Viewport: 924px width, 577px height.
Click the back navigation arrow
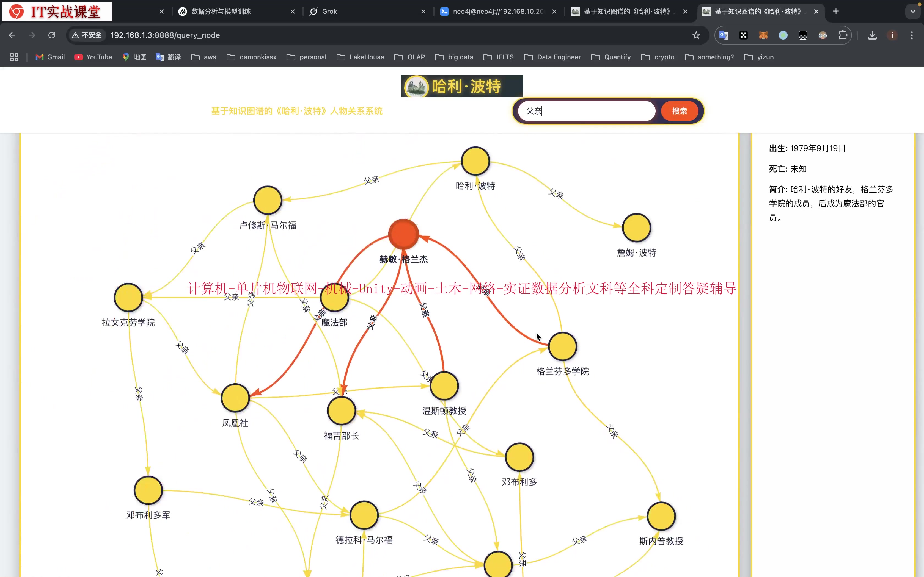coord(12,35)
